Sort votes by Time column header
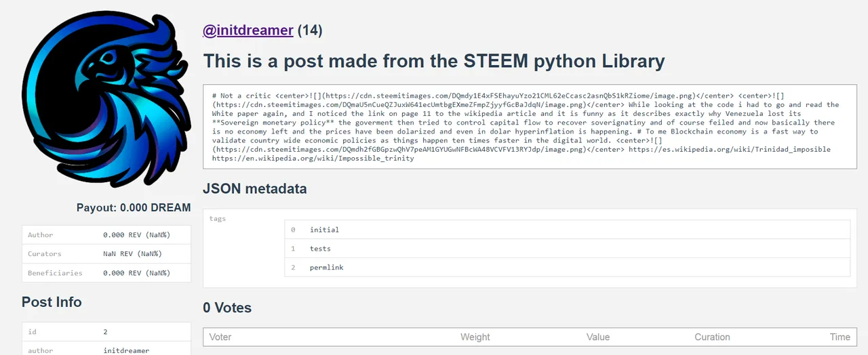 [x=840, y=337]
